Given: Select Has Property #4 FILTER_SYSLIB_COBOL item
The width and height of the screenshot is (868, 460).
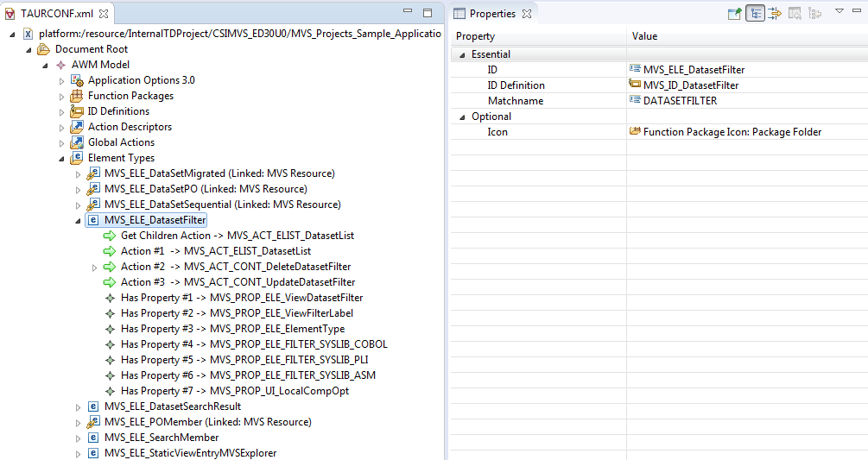Looking at the screenshot, I should [x=254, y=344].
